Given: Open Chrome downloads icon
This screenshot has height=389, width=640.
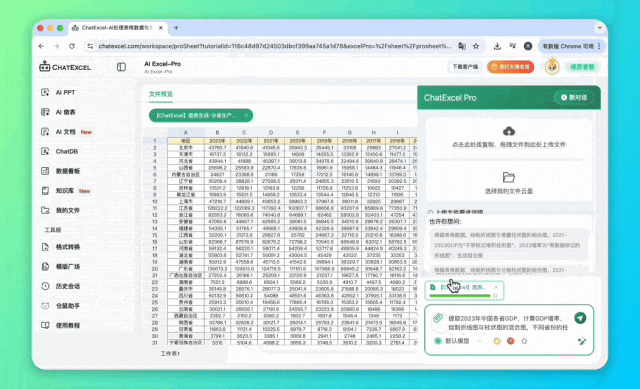Looking at the screenshot, I should tap(497, 46).
